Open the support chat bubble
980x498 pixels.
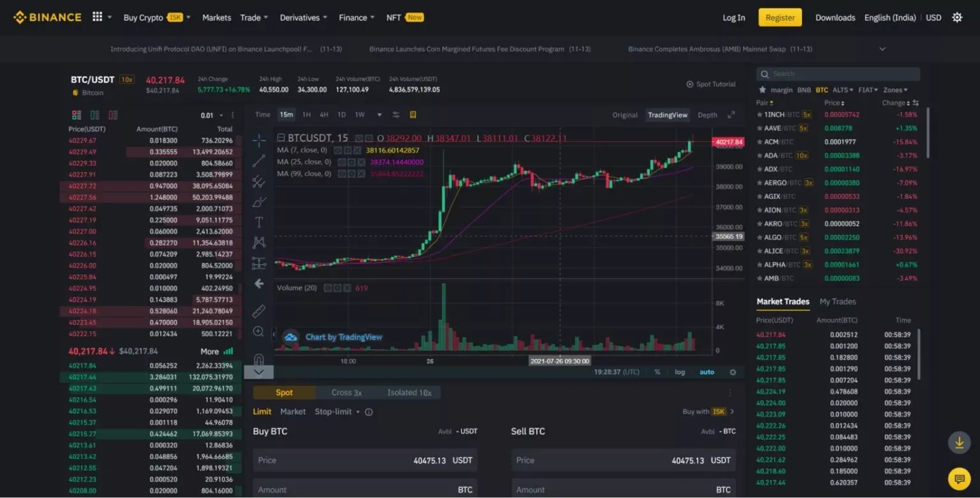(x=959, y=478)
